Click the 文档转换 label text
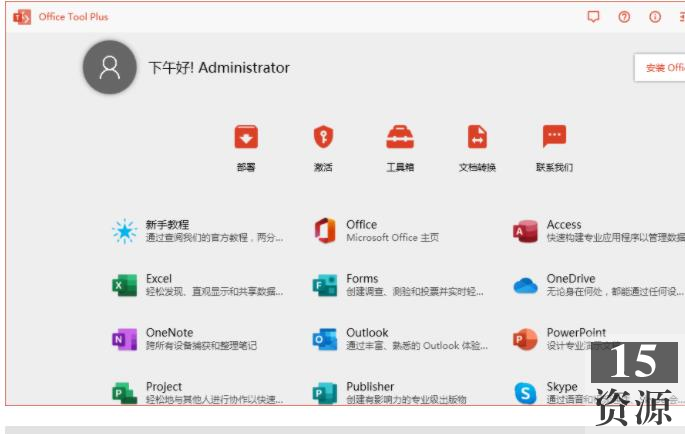 [x=477, y=167]
